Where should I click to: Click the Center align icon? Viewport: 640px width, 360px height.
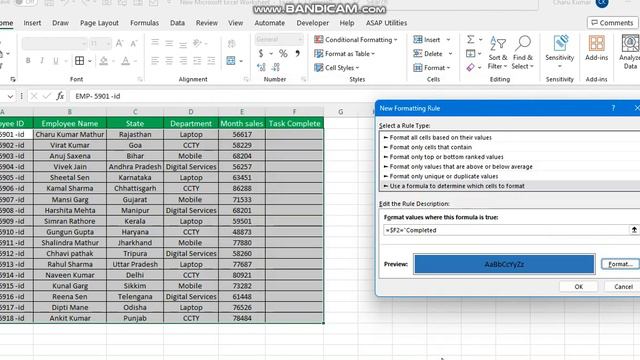coord(169,61)
